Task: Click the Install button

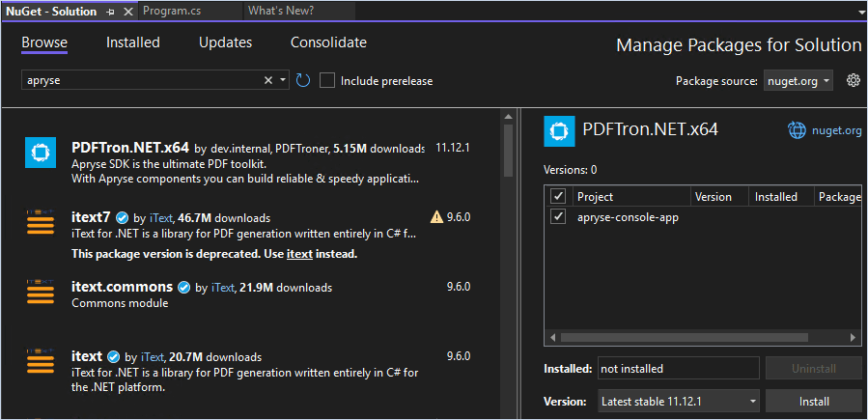Action: click(814, 402)
